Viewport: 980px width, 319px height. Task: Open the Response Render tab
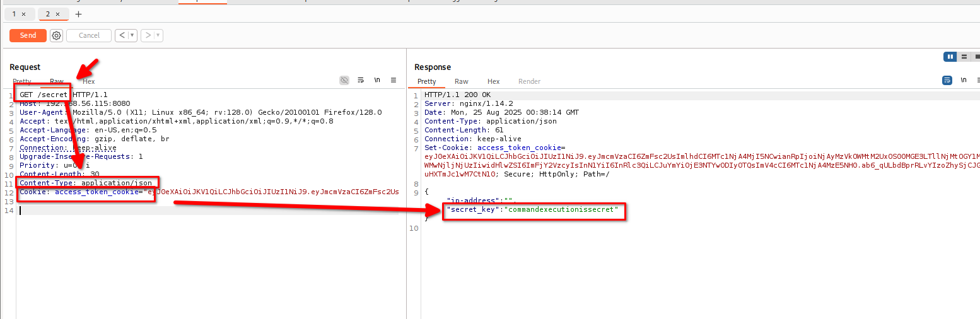(x=529, y=81)
